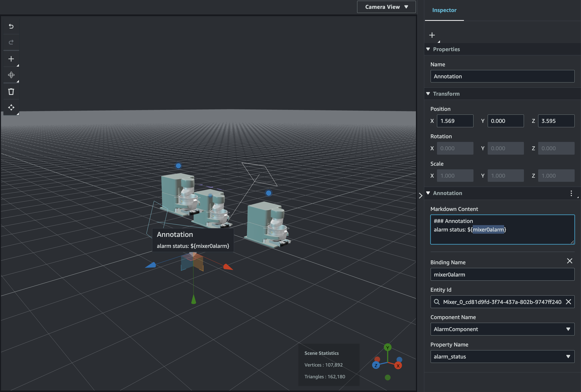Image resolution: width=581 pixels, height=392 pixels.
Task: Click the Add object icon
Action: click(11, 59)
